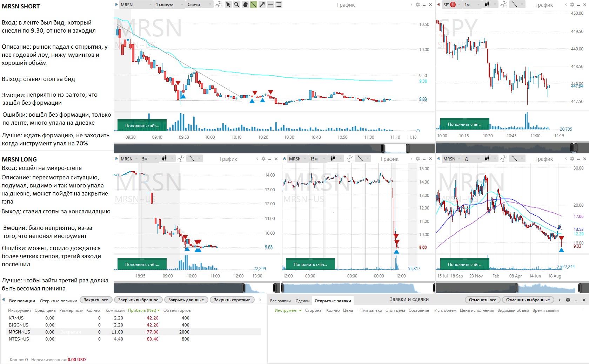This screenshot has width=589, height=364.
Task: Select line tool in MRSN daily chart toolbar
Action: 514,159
